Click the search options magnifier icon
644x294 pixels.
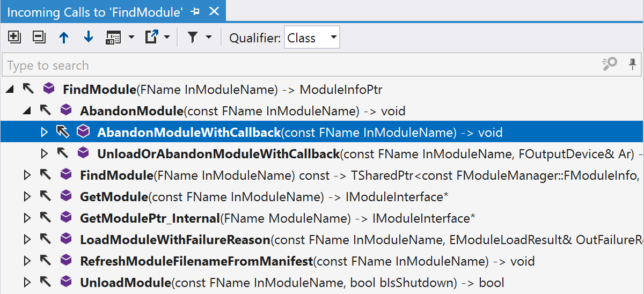click(x=610, y=65)
